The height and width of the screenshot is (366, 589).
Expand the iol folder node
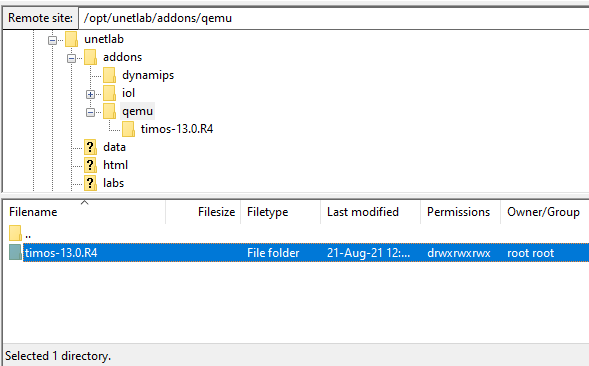[90, 94]
